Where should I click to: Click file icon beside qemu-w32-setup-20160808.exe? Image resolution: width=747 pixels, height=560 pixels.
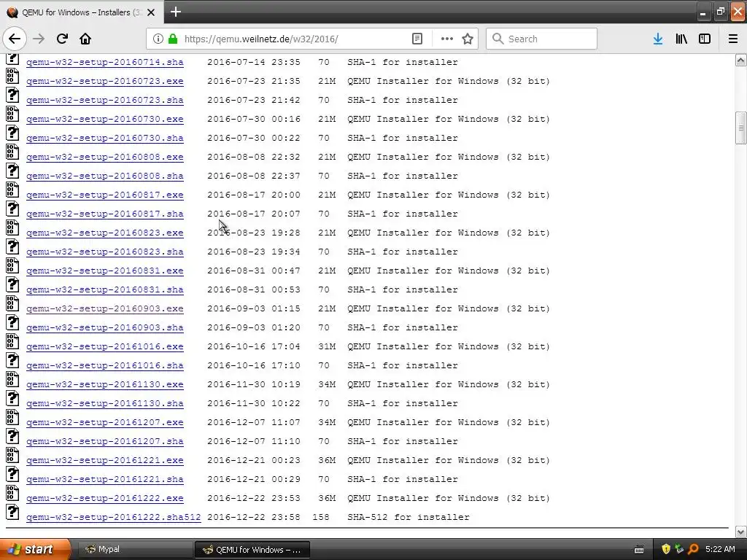click(x=12, y=152)
